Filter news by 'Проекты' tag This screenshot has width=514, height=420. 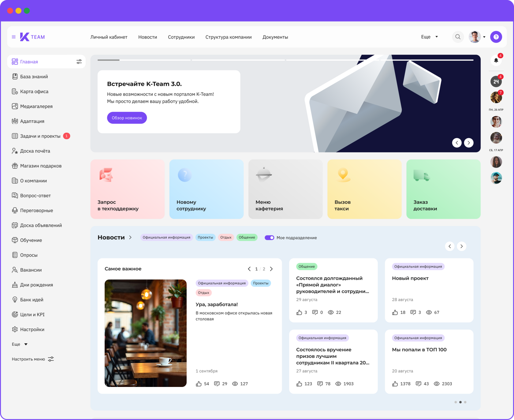click(x=205, y=238)
